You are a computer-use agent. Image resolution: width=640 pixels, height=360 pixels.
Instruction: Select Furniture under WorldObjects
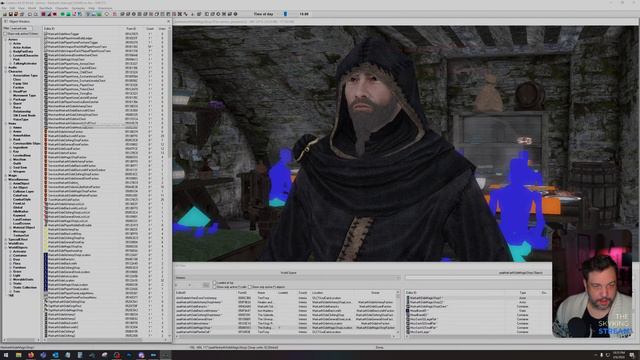[x=19, y=267]
